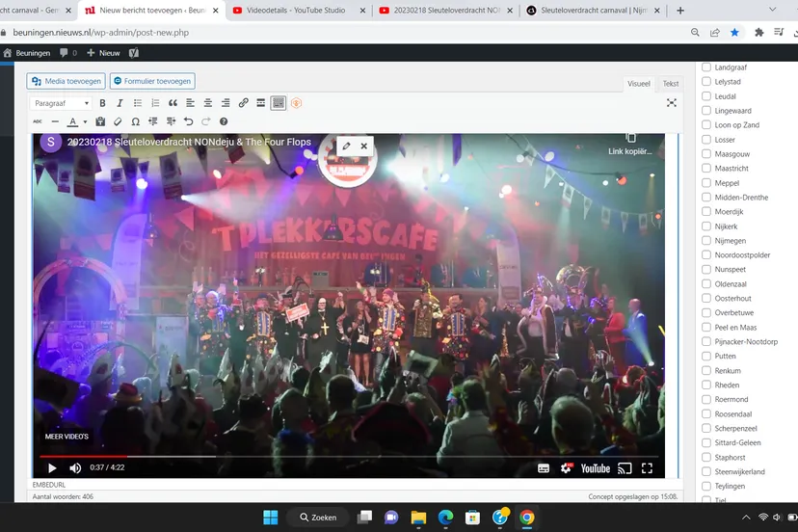Expand the text color dropdown arrow
Screen dimensions: 798x532
coord(85,121)
